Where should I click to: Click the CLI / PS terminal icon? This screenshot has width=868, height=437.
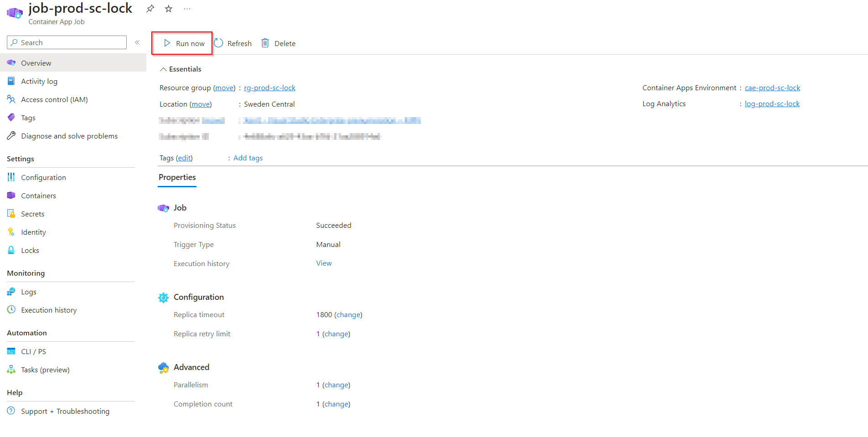coord(11,351)
